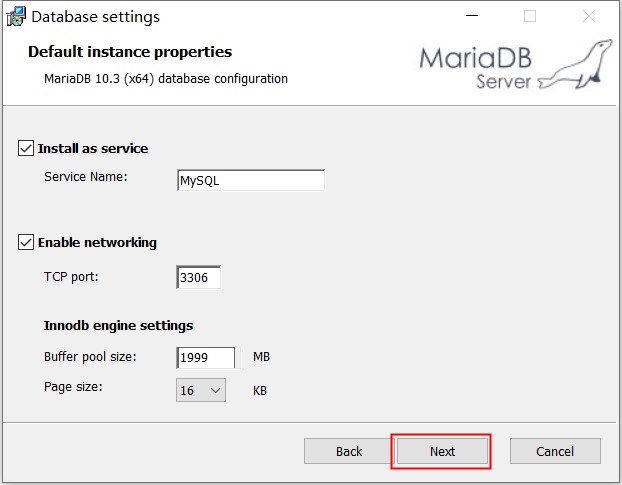Click the MariaDB 10.3 (x64) configuration subtitle
Image resolution: width=622 pixels, height=485 pixels.
click(166, 78)
